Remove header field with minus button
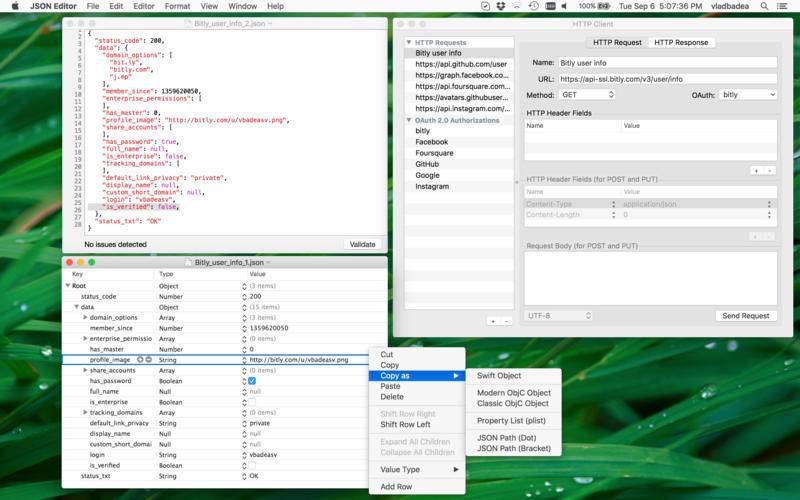 [x=769, y=170]
